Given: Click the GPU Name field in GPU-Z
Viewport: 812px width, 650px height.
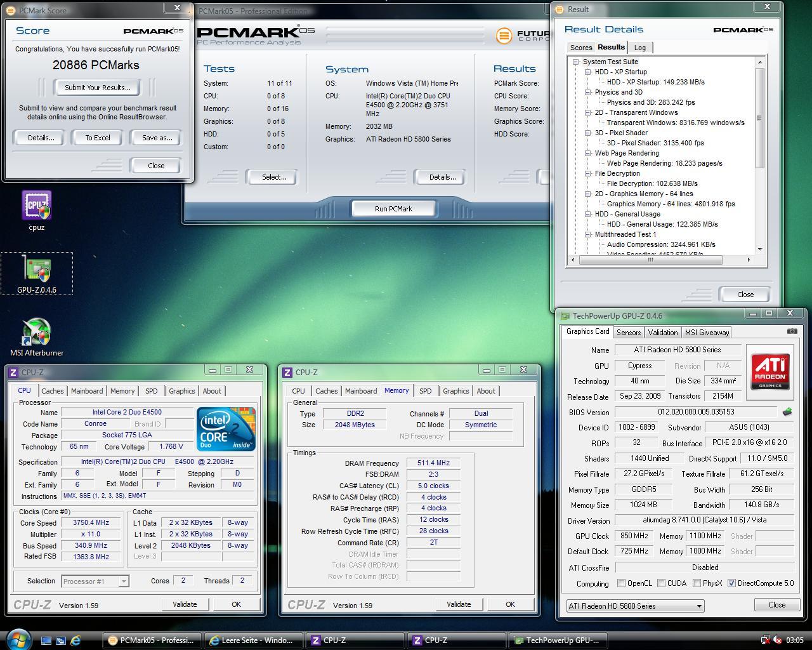Looking at the screenshot, I should point(678,350).
